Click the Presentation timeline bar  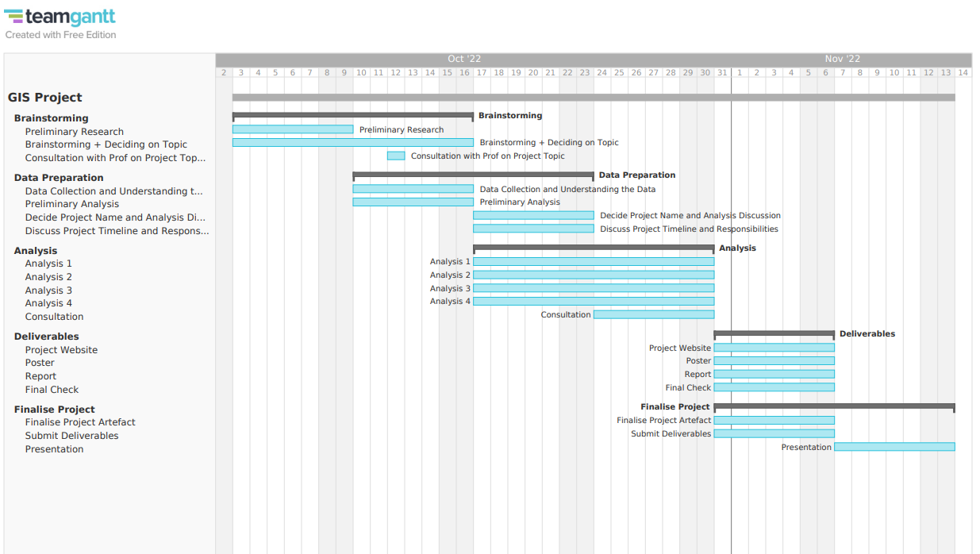(x=894, y=447)
